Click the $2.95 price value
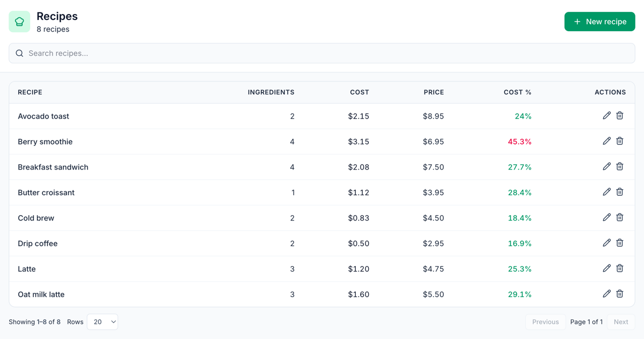 [x=433, y=244]
